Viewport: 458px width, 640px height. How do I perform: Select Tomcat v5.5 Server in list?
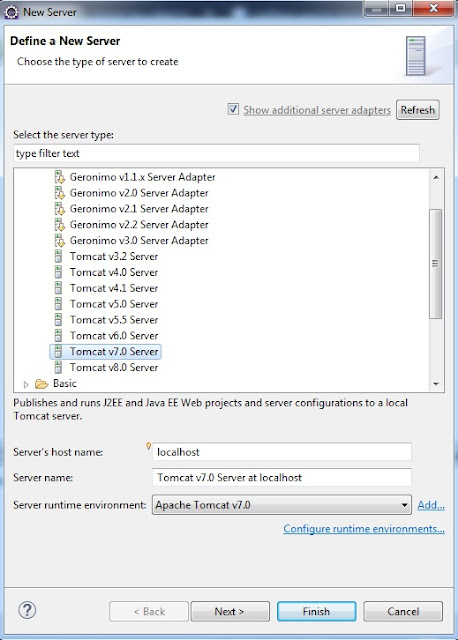113,320
